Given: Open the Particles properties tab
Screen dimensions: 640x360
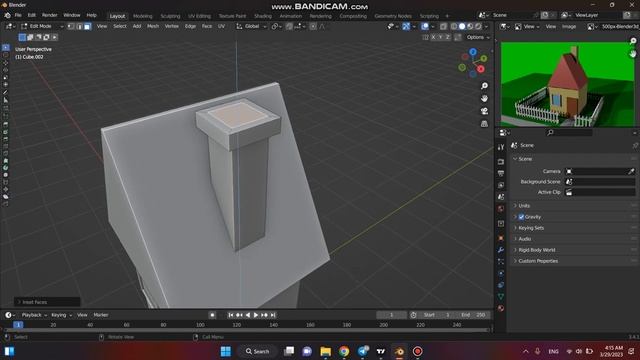Looking at the screenshot, I should [501, 262].
